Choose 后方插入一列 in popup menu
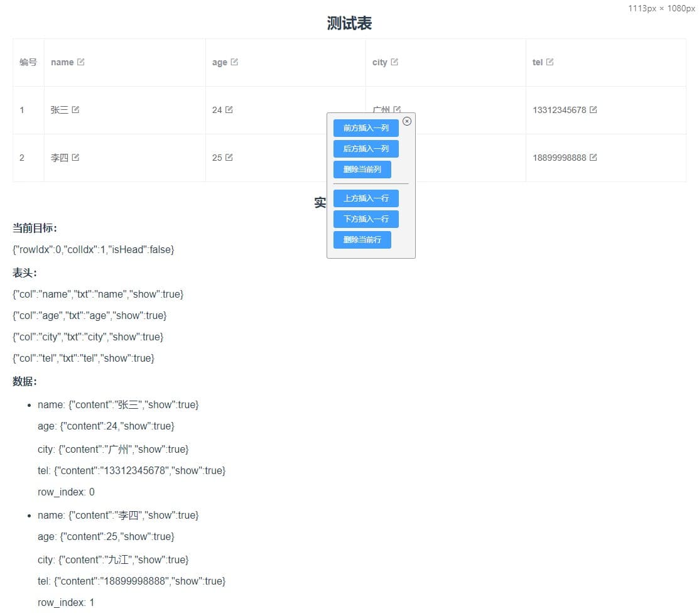Viewport: 699px width, 616px height. [366, 149]
